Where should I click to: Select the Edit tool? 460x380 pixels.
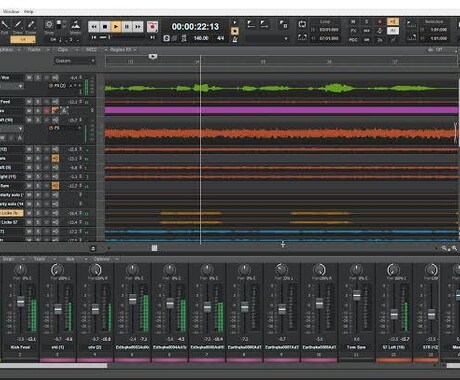(5, 25)
